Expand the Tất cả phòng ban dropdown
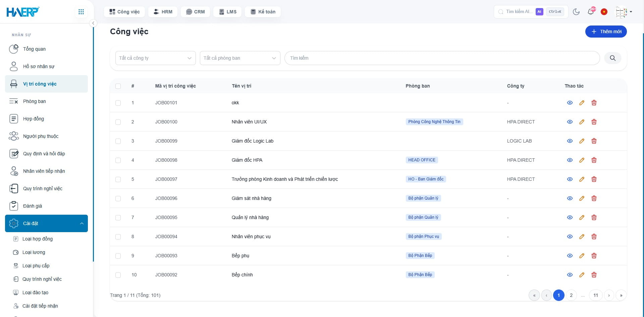The width and height of the screenshot is (644, 317). [240, 58]
